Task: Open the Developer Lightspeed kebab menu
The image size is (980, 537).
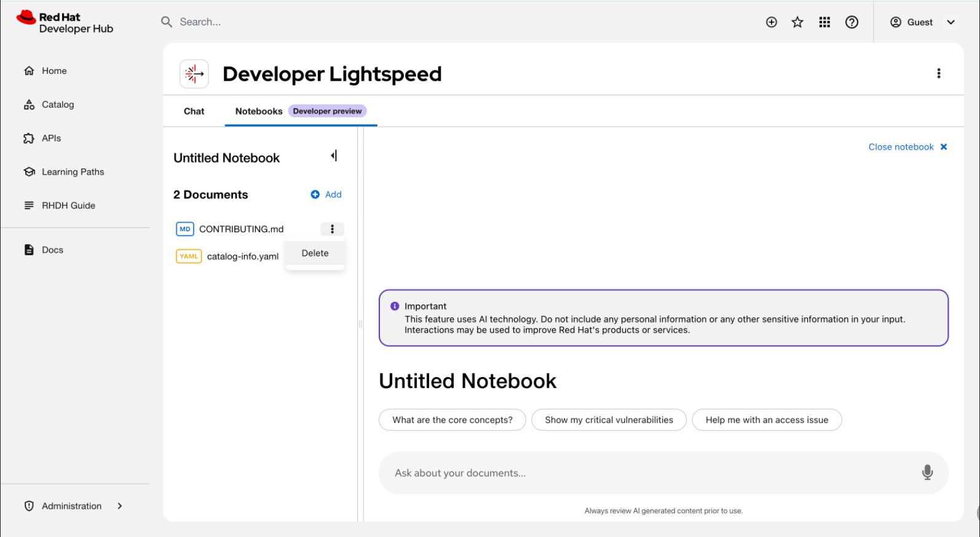Action: (939, 73)
